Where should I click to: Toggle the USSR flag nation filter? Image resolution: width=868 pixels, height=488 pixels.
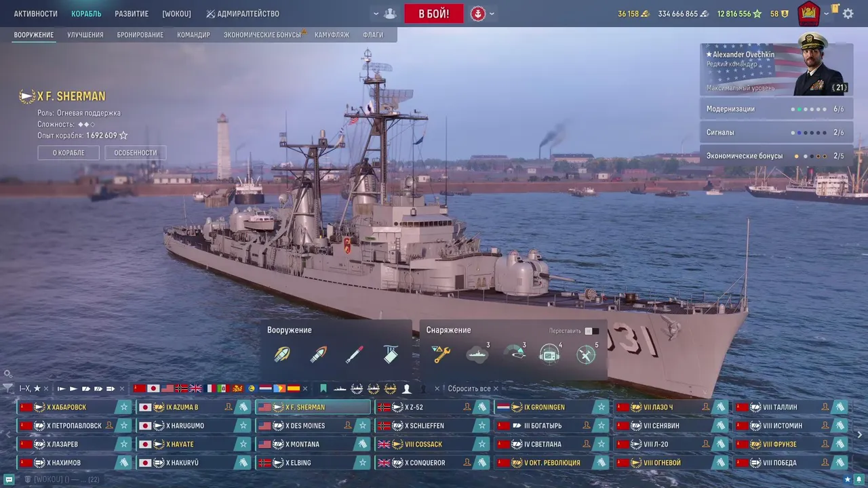[140, 388]
